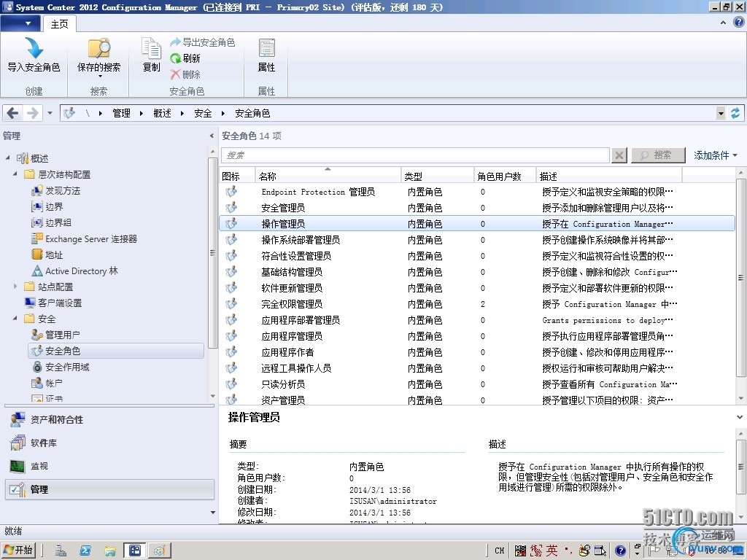The width and height of the screenshot is (747, 560).
Task: Click 管理 in the breadcrumb path
Action: [121, 113]
